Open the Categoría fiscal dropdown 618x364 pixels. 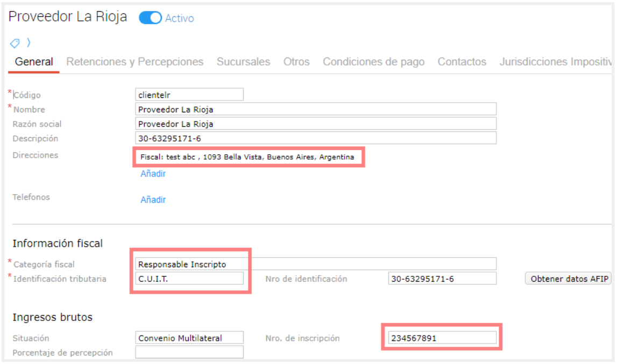pos(316,264)
